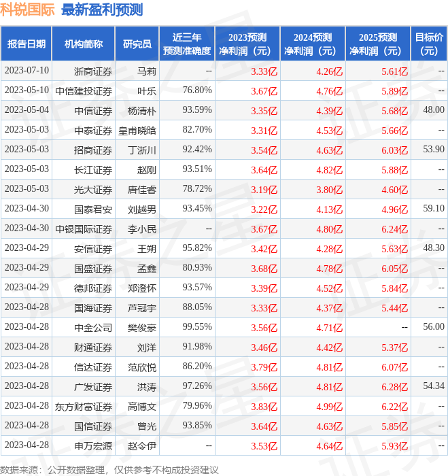Click target price 56.00

434,327
